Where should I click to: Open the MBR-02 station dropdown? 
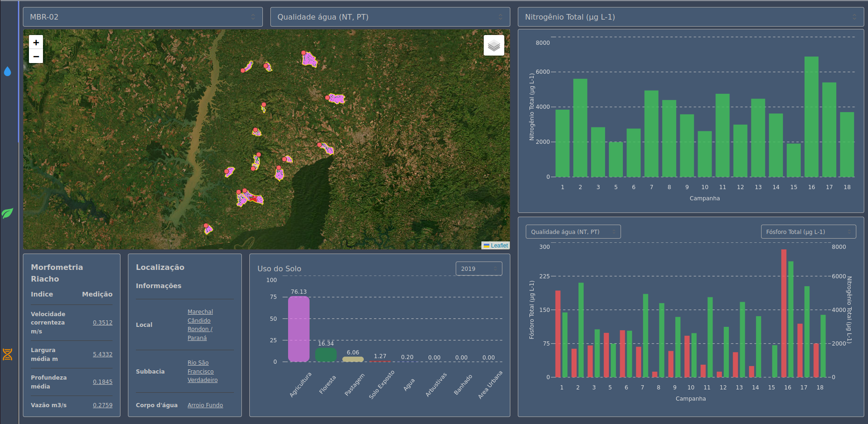point(142,17)
